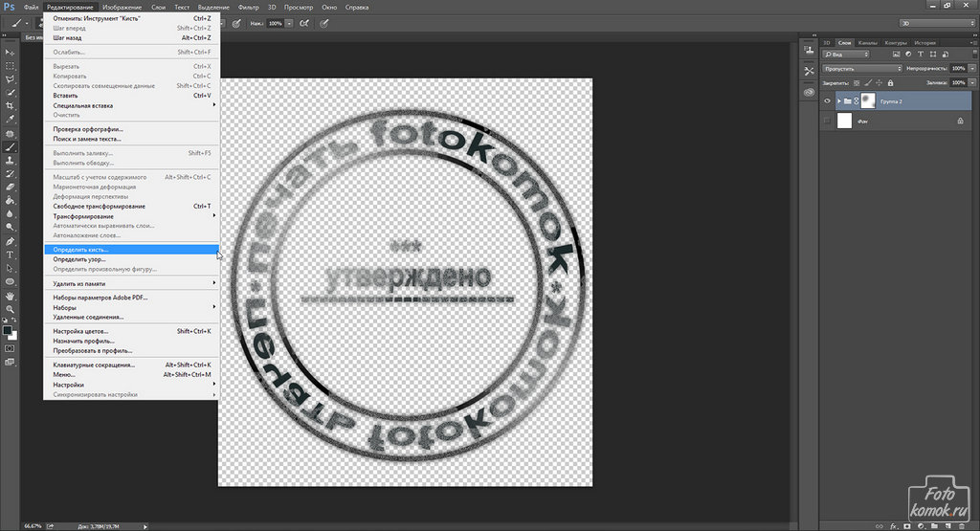Select the Hand tool
The image size is (980, 531).
(10, 296)
